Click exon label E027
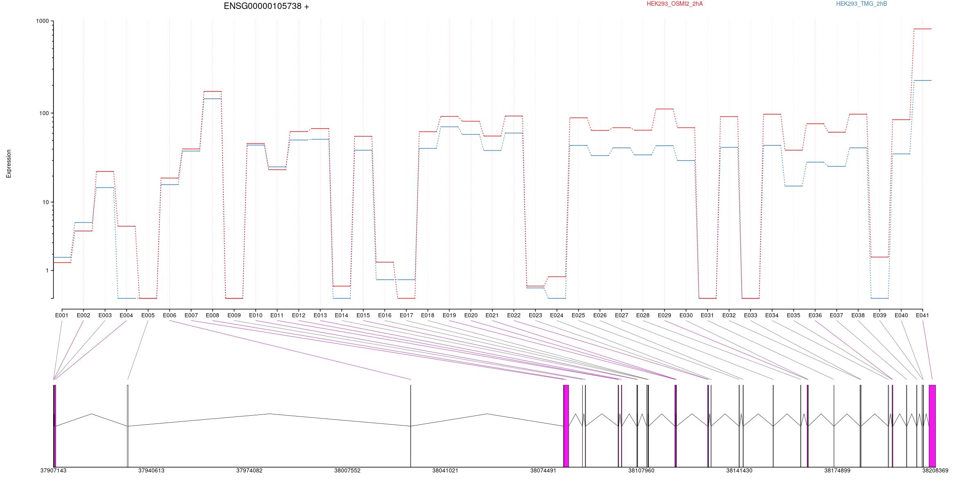Screen dimensions: 980x490 pyautogui.click(x=621, y=315)
